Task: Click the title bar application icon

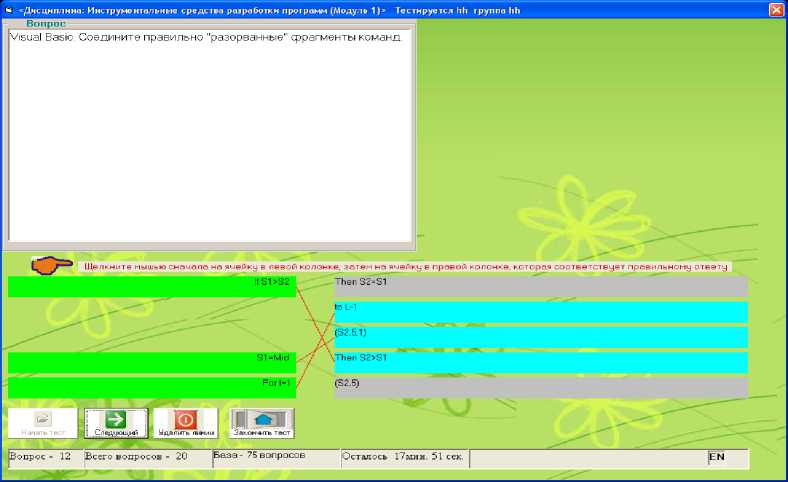Action: coord(9,10)
